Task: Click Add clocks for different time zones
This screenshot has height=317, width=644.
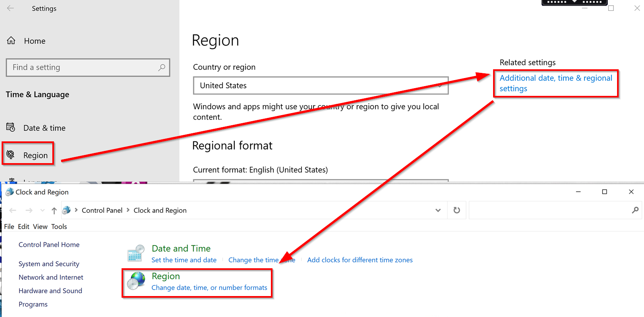Action: click(x=360, y=260)
